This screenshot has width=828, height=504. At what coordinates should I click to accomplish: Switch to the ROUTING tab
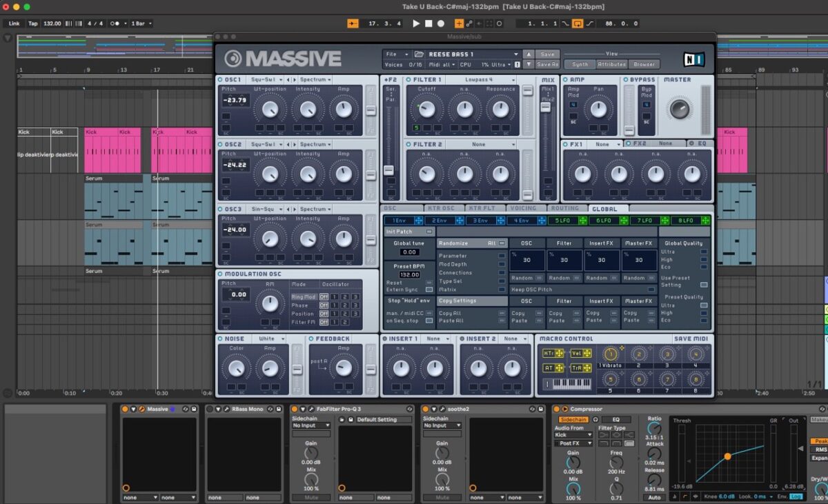point(565,208)
